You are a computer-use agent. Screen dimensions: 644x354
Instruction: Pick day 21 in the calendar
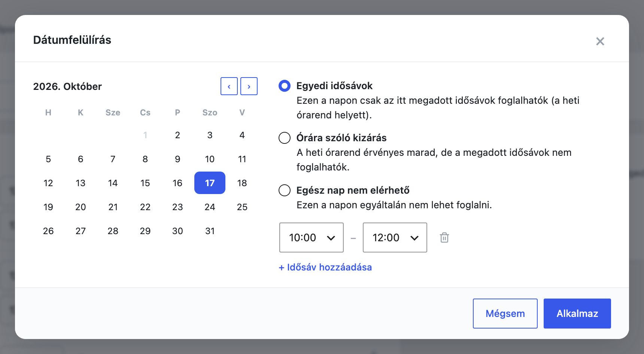tap(113, 207)
